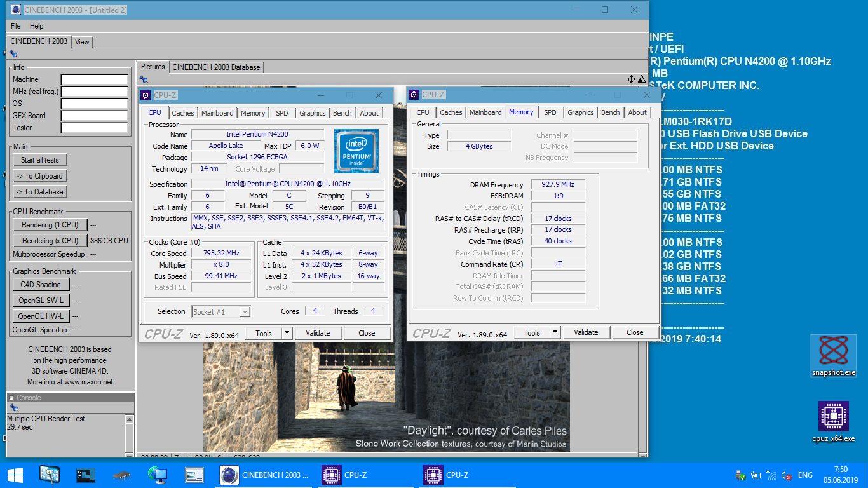Open Tools dropdown arrow in right CPU-Z window
Screen dimensions: 868x488
coord(555,332)
